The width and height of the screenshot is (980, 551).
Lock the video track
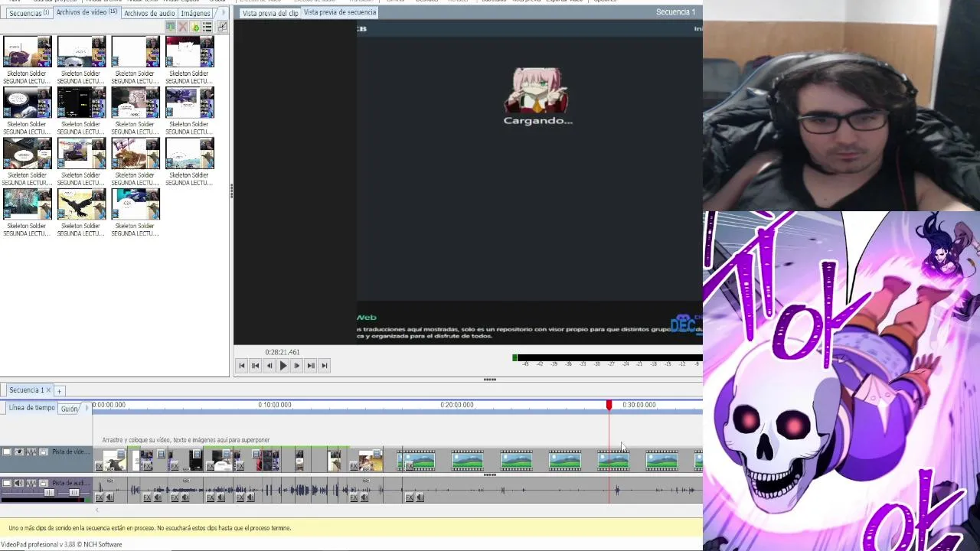pyautogui.click(x=44, y=452)
